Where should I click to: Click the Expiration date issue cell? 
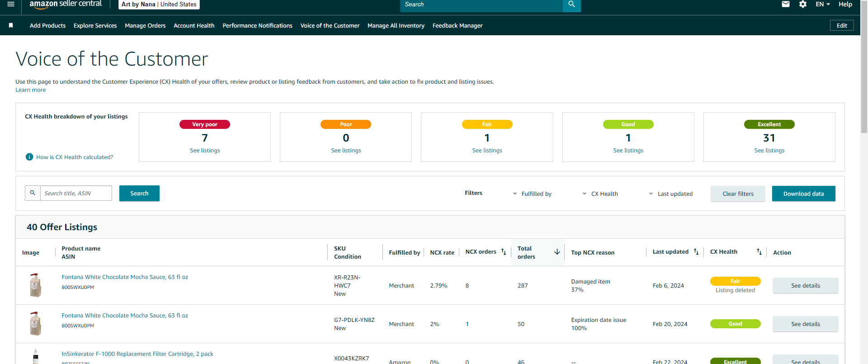coord(599,324)
